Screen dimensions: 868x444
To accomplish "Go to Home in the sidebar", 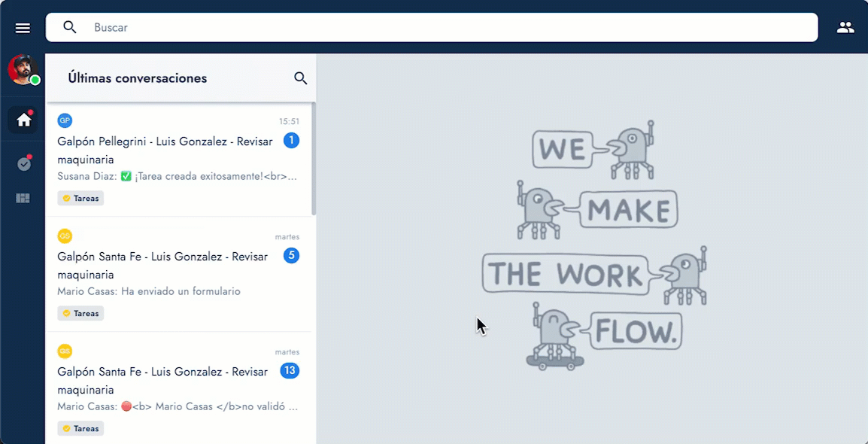I will pyautogui.click(x=23, y=120).
